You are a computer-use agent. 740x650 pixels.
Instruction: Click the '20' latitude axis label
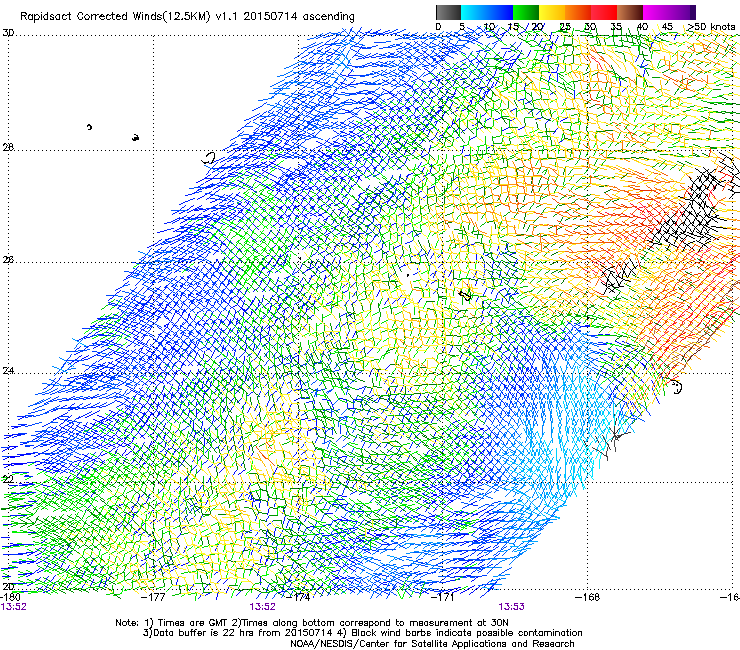click(x=8, y=587)
